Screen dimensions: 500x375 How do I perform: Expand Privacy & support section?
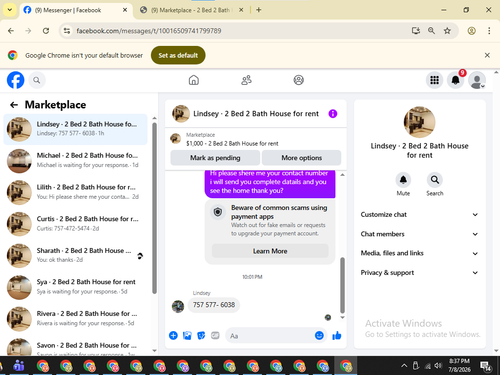(419, 273)
